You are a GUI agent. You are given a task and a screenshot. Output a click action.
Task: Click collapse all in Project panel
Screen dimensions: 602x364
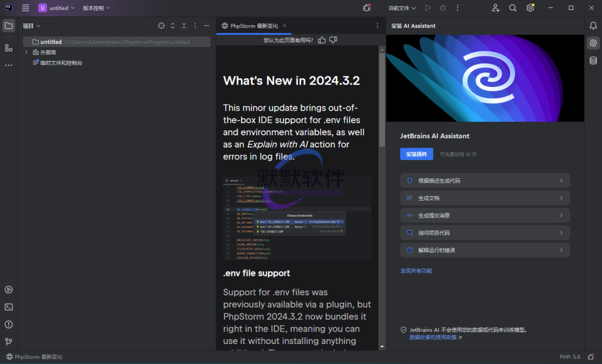coord(184,26)
